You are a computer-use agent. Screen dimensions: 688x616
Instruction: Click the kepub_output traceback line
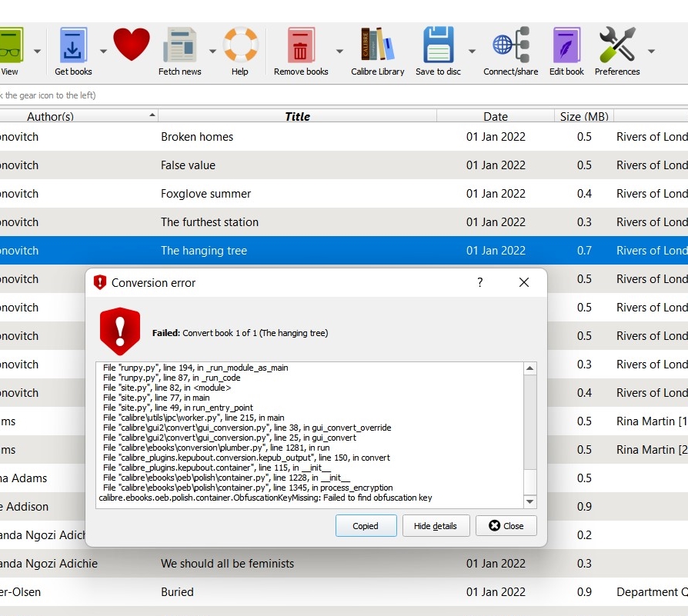point(246,458)
